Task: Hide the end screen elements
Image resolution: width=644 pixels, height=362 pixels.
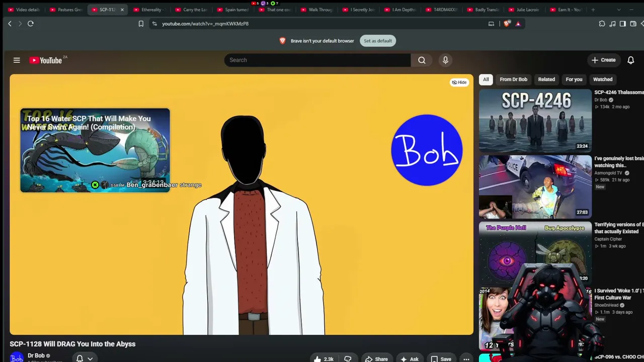Action: click(459, 82)
